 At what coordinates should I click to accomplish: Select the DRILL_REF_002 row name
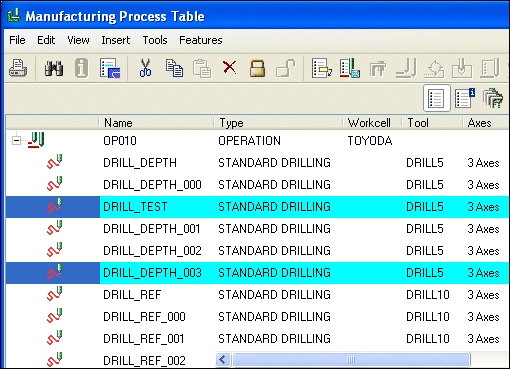point(144,361)
